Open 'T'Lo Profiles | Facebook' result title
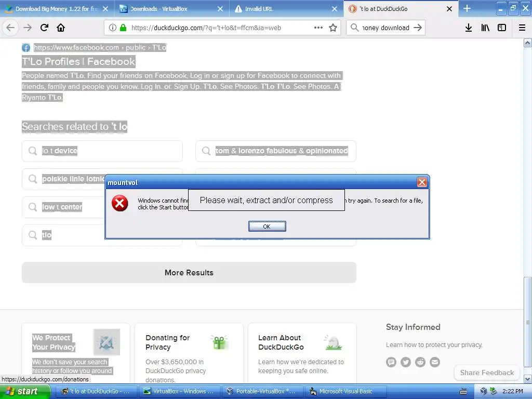Image resolution: width=532 pixels, height=399 pixels. 78,61
